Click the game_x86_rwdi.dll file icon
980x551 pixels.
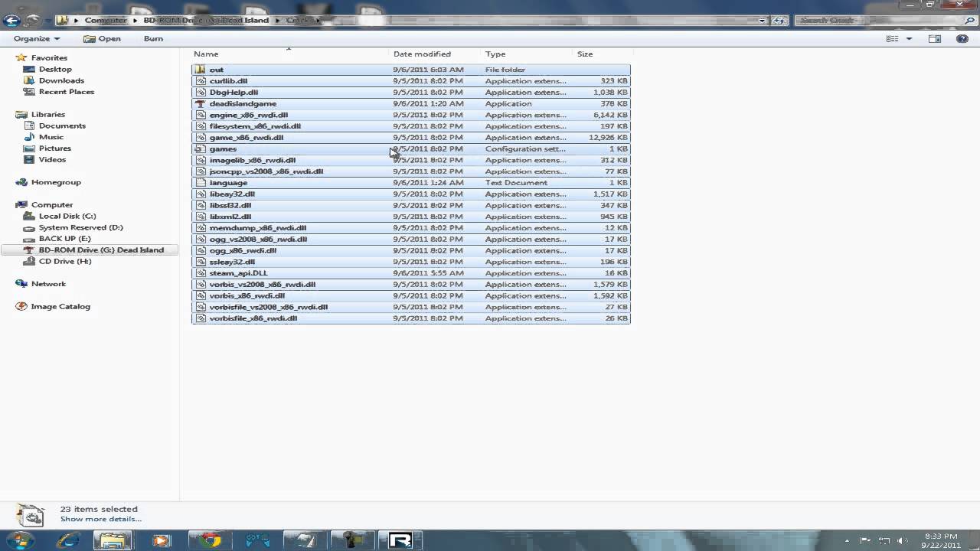coord(201,138)
